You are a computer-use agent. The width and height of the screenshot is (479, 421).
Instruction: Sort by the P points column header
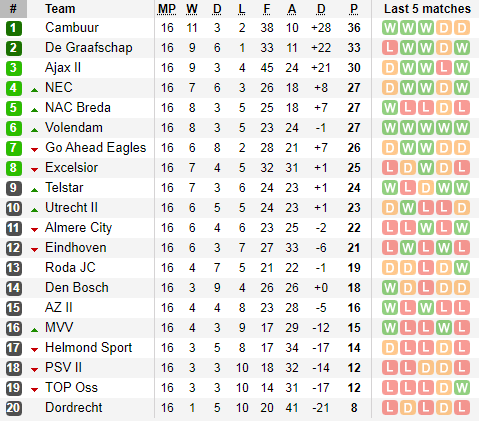(x=354, y=9)
